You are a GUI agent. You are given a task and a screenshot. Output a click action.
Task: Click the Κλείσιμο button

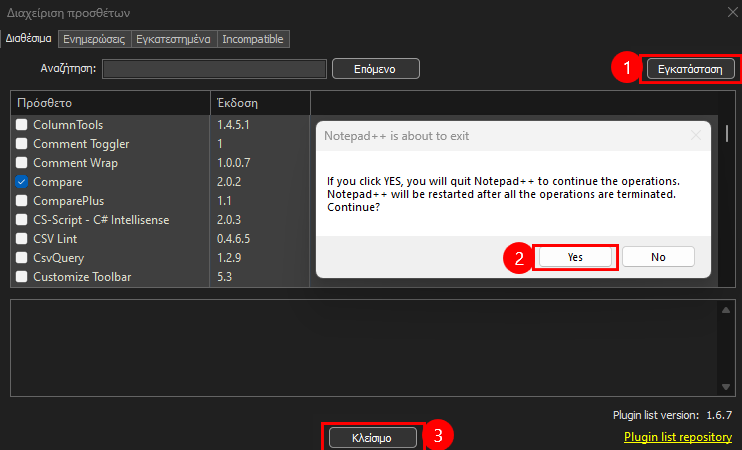tap(372, 438)
